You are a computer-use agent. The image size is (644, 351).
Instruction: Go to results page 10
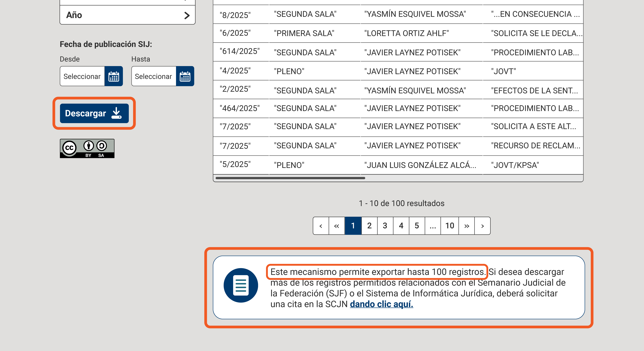coord(450,226)
